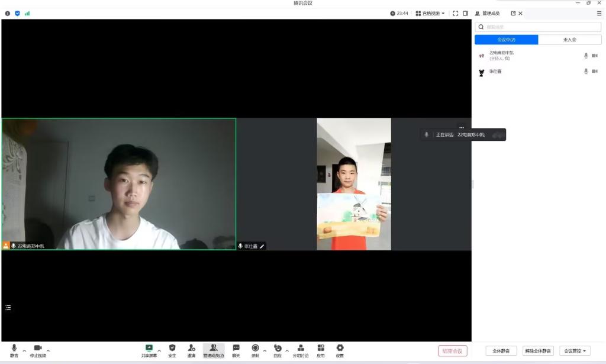
Task: Select the 张仕鑫 video tile
Action: (354, 184)
